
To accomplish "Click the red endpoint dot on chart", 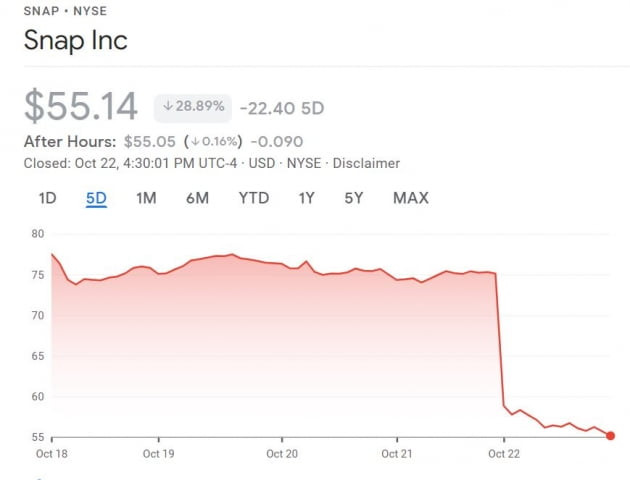I will [x=610, y=436].
